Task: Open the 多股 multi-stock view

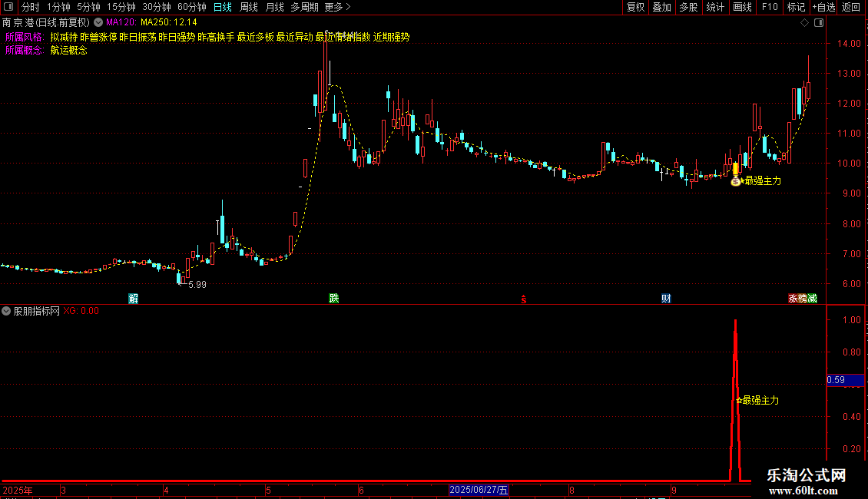Action: (x=688, y=7)
